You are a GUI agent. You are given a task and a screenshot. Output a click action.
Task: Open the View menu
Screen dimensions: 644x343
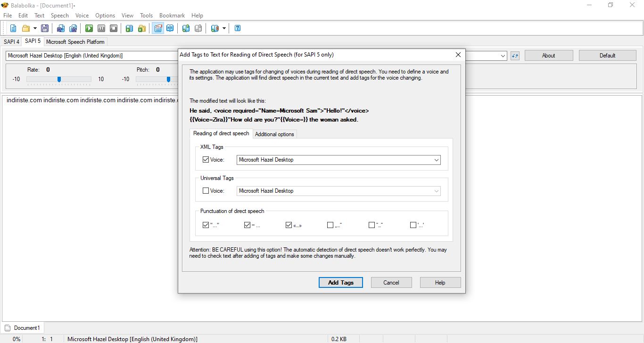coord(127,16)
